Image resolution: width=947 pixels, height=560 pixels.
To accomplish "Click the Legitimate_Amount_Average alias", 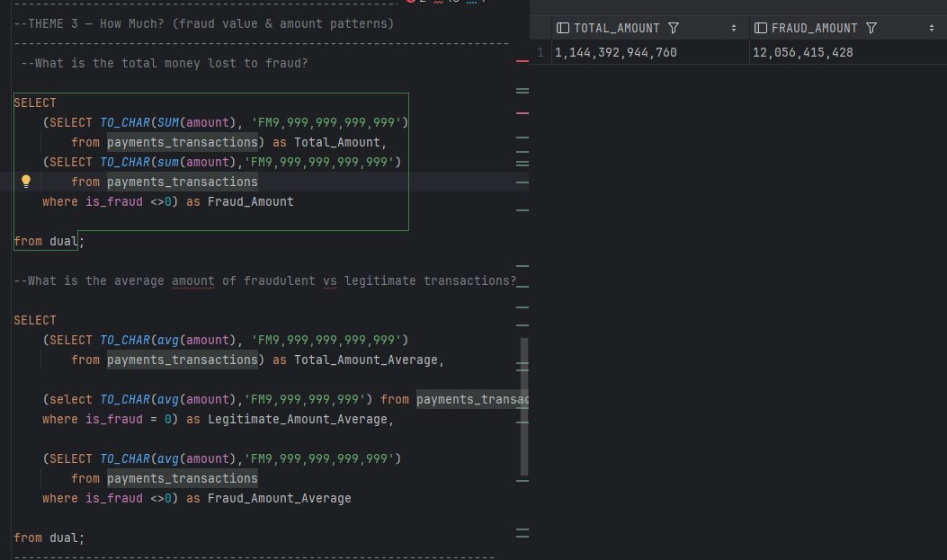I will tap(297, 419).
